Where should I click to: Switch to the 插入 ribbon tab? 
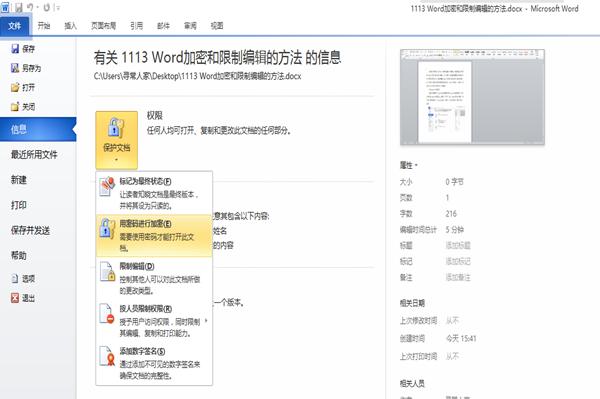coord(70,26)
